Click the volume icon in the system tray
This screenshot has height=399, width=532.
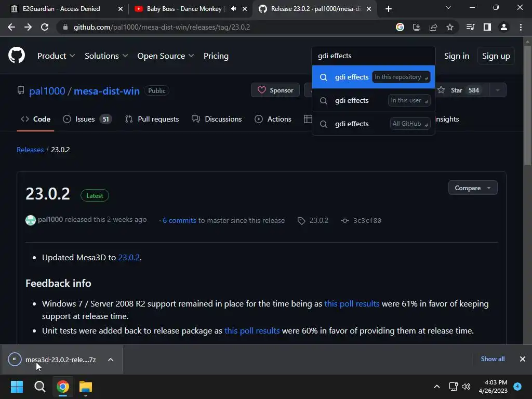tap(466, 387)
